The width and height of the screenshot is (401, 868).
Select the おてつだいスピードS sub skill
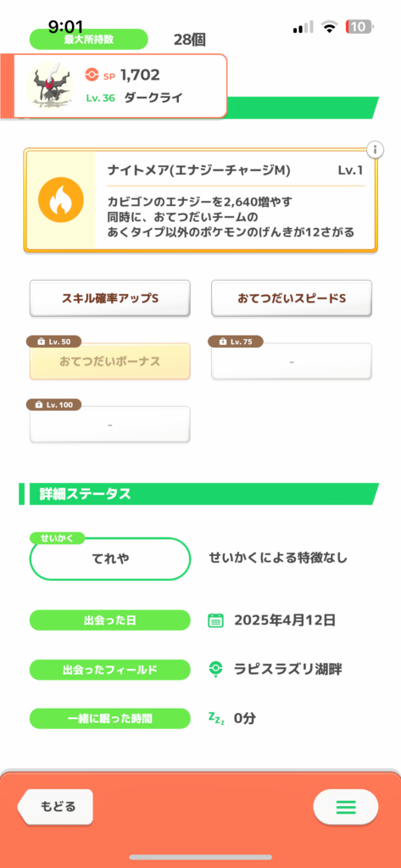coord(292,298)
